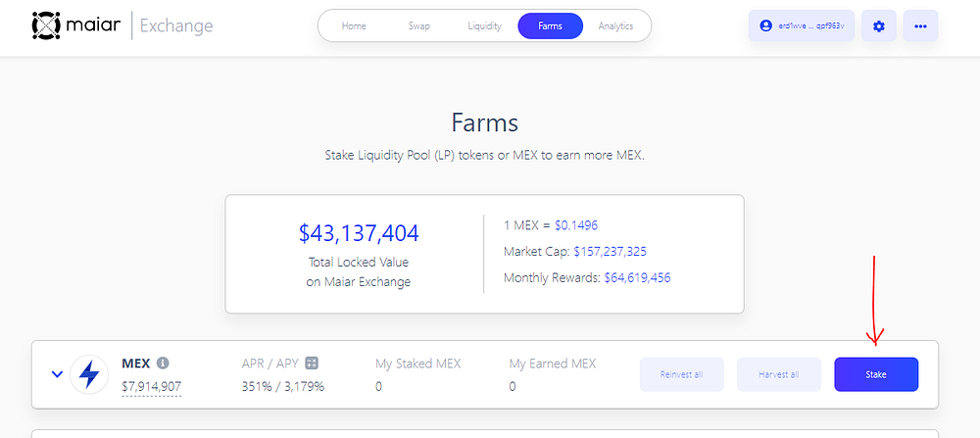This screenshot has width=980, height=438.
Task: Open settings via gear icon
Action: coord(879,26)
